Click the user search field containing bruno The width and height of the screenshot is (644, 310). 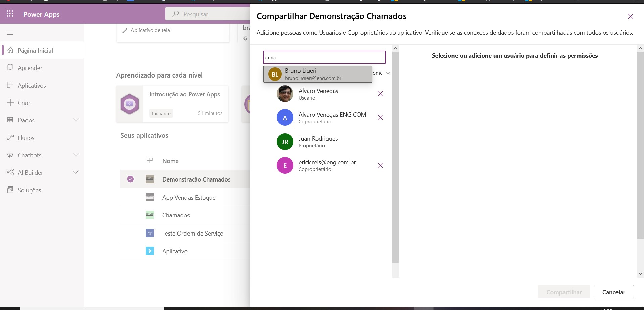tap(324, 57)
